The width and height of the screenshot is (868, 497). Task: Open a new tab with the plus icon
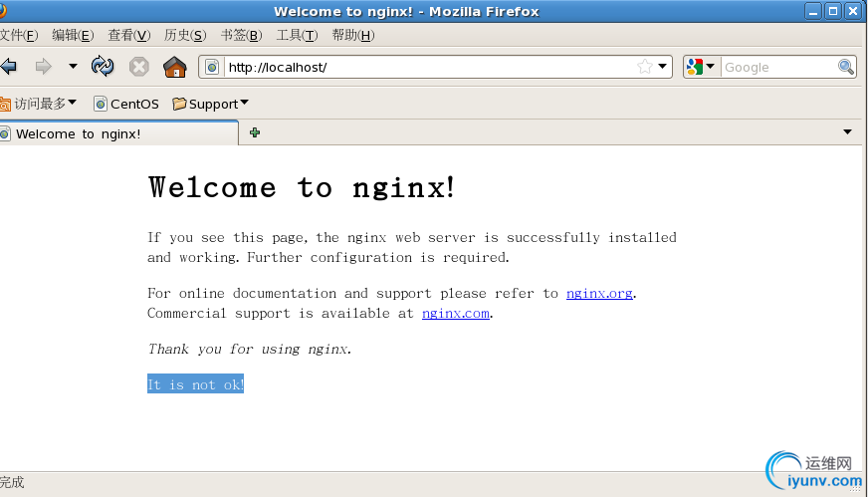click(x=255, y=132)
